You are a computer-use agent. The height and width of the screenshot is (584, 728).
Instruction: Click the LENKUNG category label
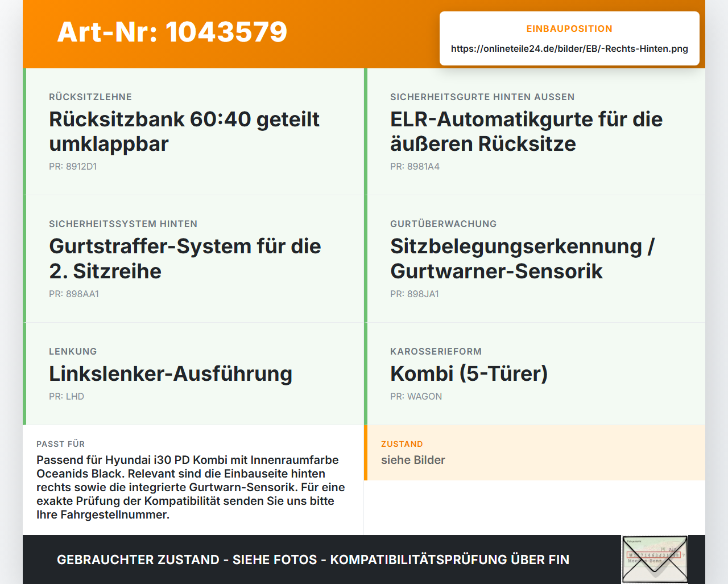pos(73,351)
